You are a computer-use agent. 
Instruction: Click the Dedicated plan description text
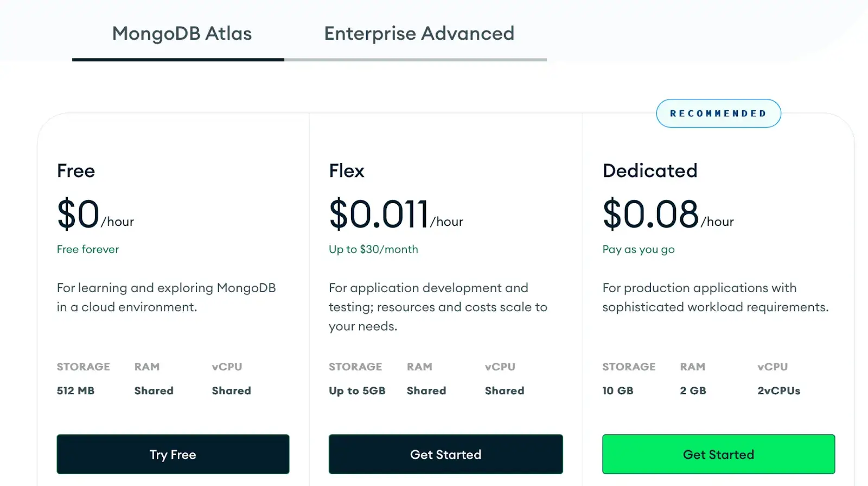714,298
